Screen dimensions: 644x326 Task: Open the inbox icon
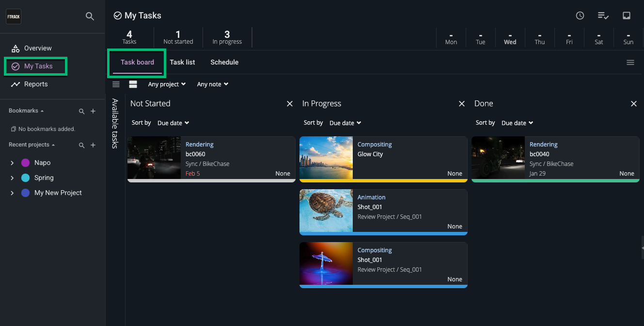pyautogui.click(x=626, y=15)
